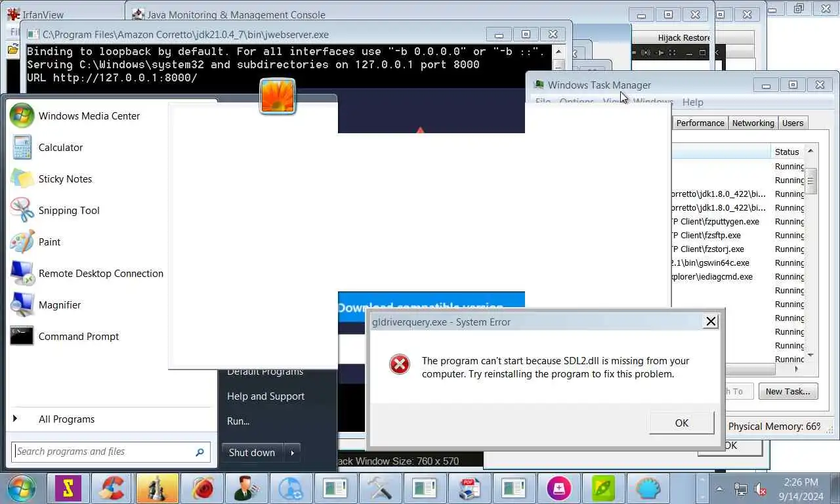Select the fzputtygen.exe process row
840x504 pixels.
click(x=737, y=222)
